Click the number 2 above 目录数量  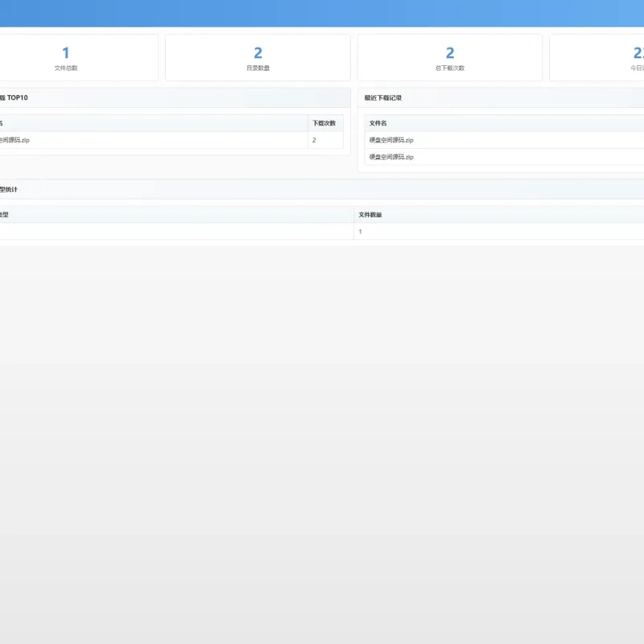(258, 52)
